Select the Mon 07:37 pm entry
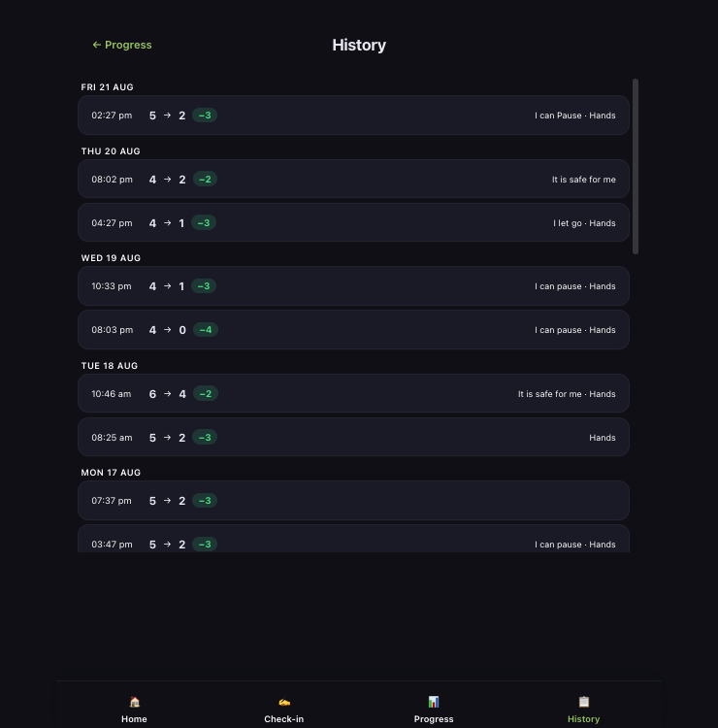The image size is (718, 728). tap(353, 501)
